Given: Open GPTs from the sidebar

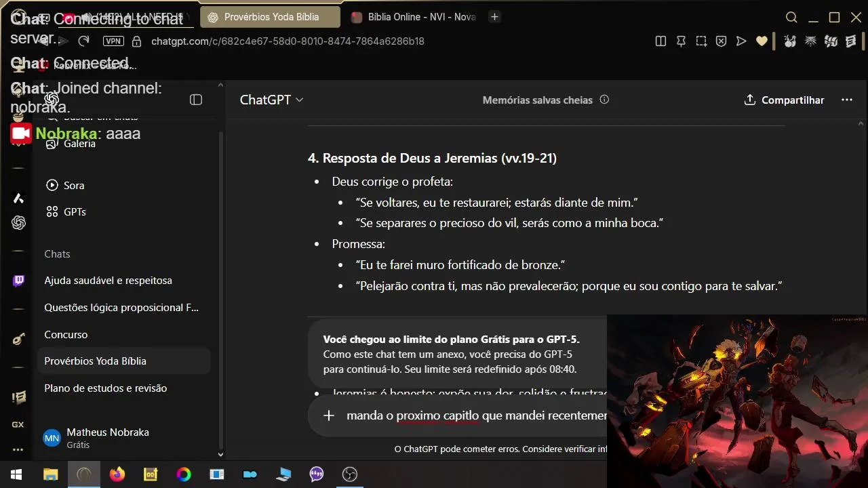Looking at the screenshot, I should pyautogui.click(x=75, y=211).
